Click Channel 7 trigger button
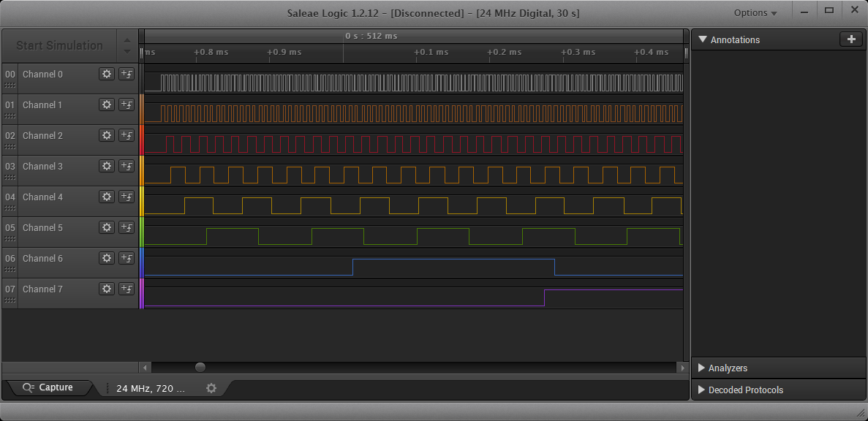 point(127,289)
